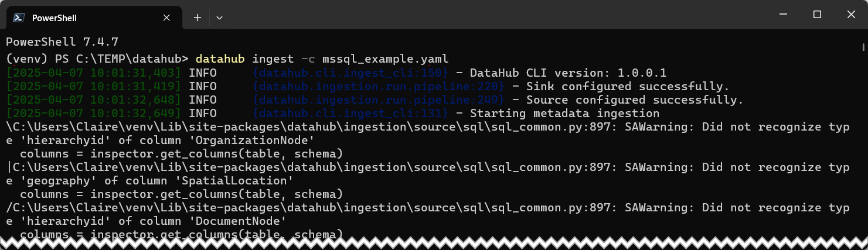This screenshot has height=250, width=868.
Task: Click the Starting metadata ingestion message
Action: [x=564, y=113]
